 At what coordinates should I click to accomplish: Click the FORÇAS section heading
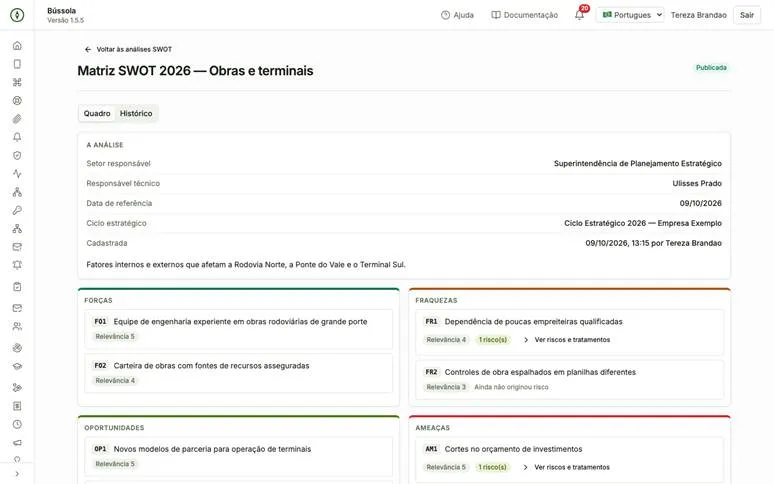pyautogui.click(x=98, y=300)
